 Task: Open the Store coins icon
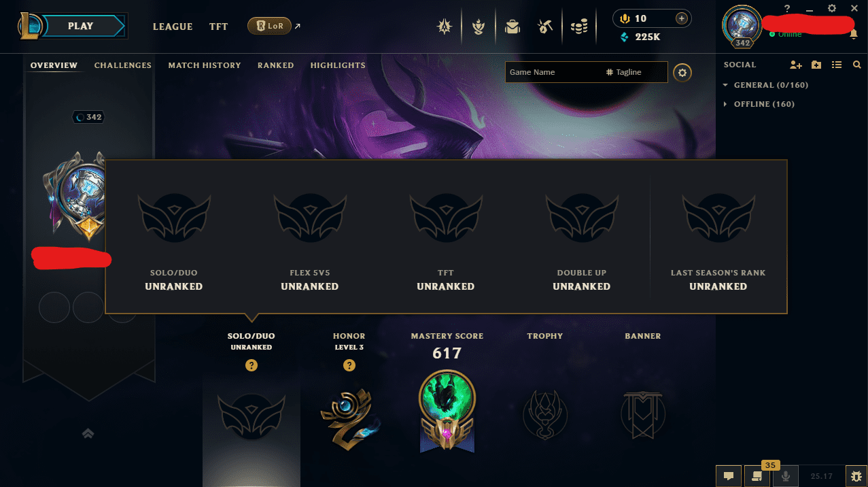click(579, 27)
